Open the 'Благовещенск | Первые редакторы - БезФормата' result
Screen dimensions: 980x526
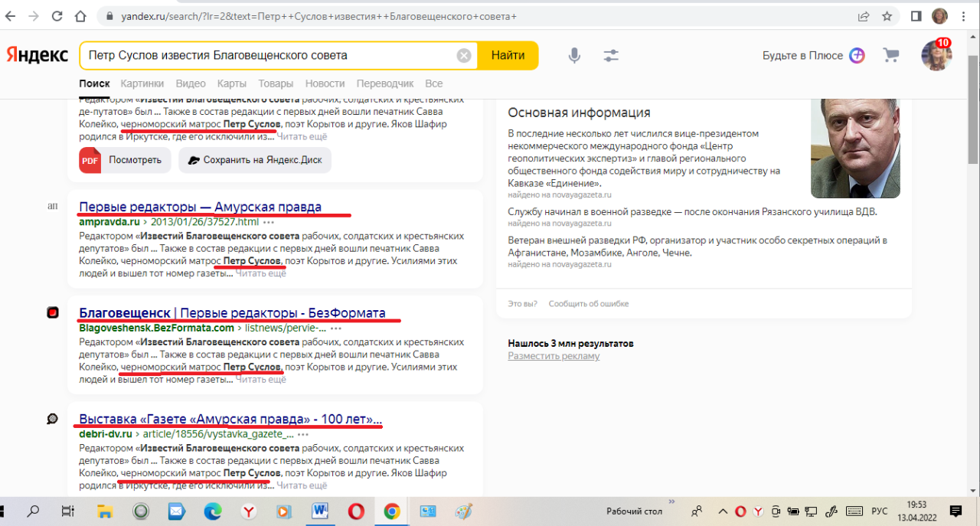[x=232, y=312]
